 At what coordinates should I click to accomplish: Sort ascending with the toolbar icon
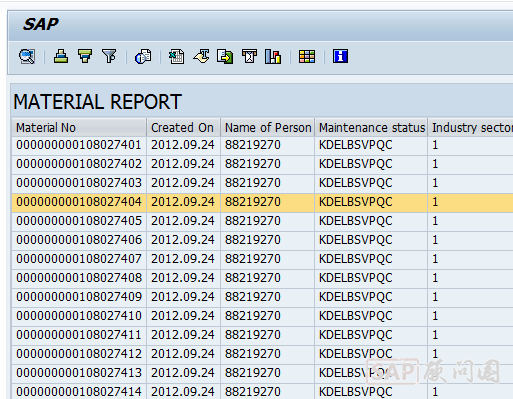click(x=61, y=56)
